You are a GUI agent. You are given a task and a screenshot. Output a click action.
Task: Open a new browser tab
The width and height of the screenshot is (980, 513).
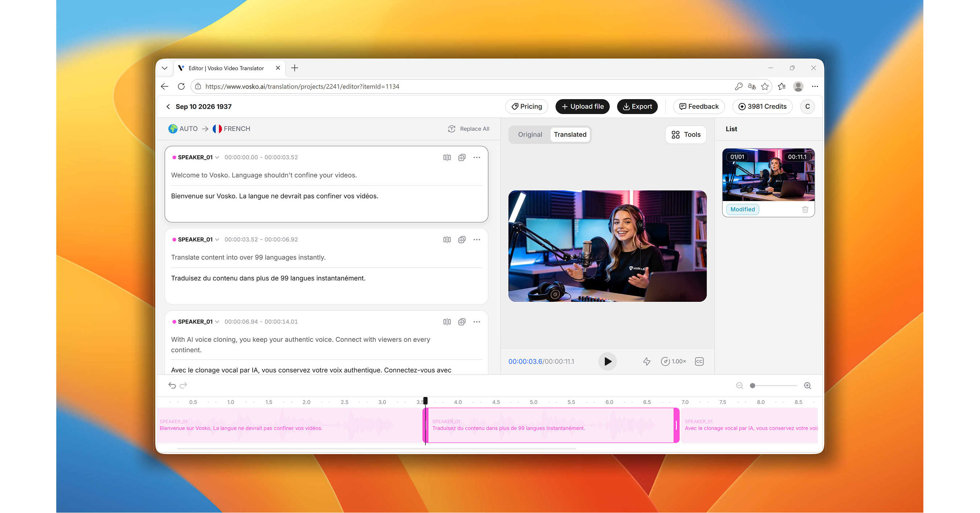pyautogui.click(x=294, y=68)
